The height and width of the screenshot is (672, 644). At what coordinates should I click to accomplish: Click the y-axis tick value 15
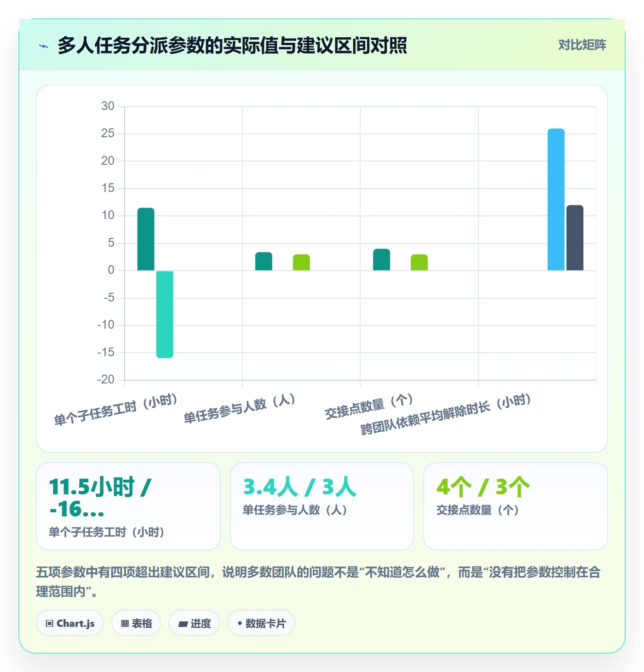108,188
